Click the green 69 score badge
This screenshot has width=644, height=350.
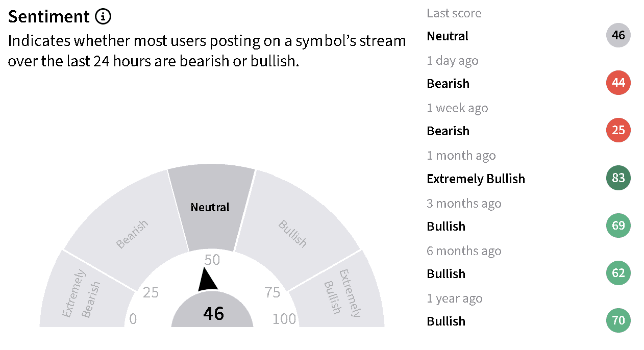[x=618, y=226]
